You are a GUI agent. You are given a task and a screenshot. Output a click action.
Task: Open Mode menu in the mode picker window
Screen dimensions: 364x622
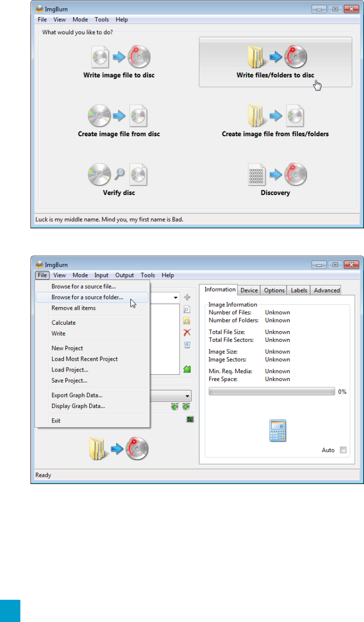coord(80,19)
